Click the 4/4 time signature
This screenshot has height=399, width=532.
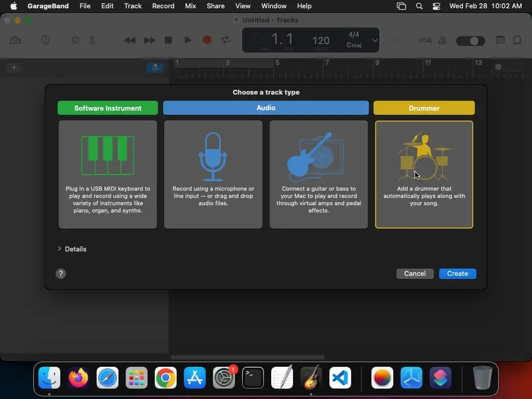[x=354, y=35]
